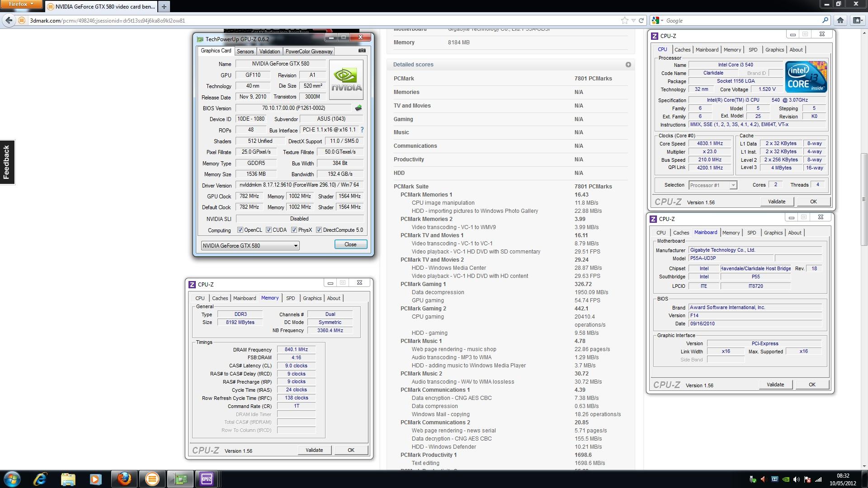Image resolution: width=868 pixels, height=488 pixels.
Task: Open the PowerColor Giveaway tab
Action: coord(309,51)
